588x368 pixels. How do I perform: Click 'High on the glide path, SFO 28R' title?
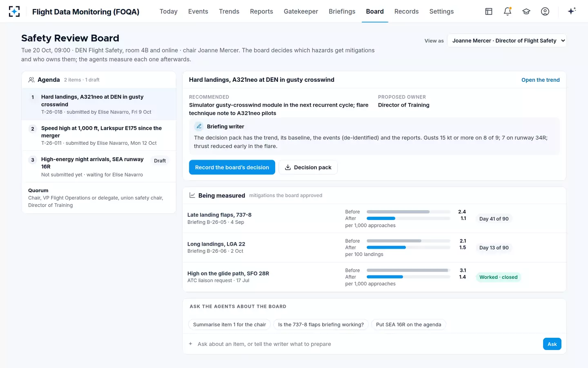pos(228,274)
